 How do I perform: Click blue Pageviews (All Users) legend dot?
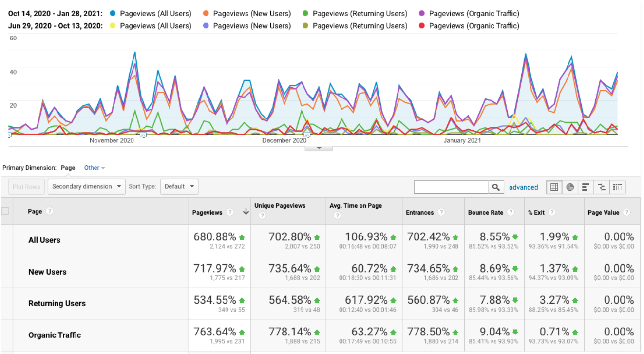[113, 14]
